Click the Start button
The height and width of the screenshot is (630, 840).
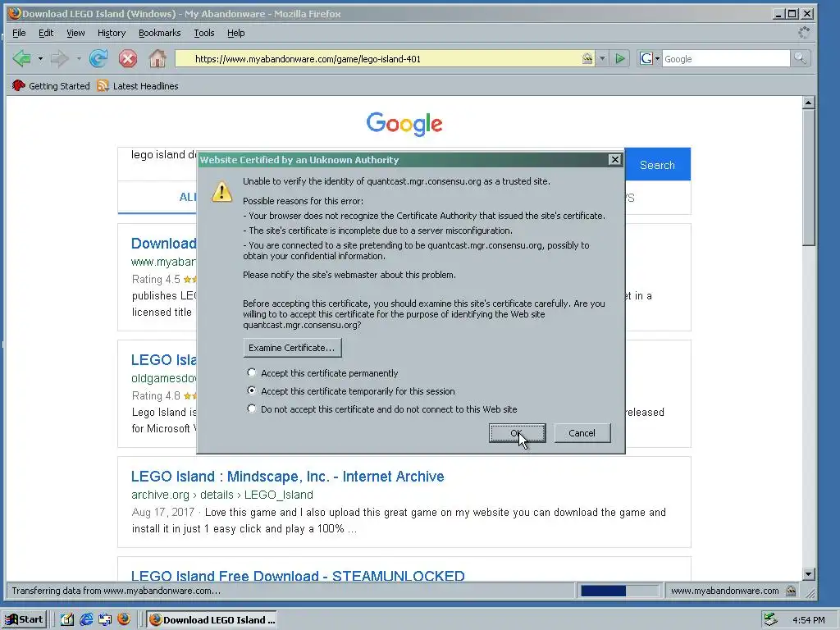pyautogui.click(x=24, y=619)
